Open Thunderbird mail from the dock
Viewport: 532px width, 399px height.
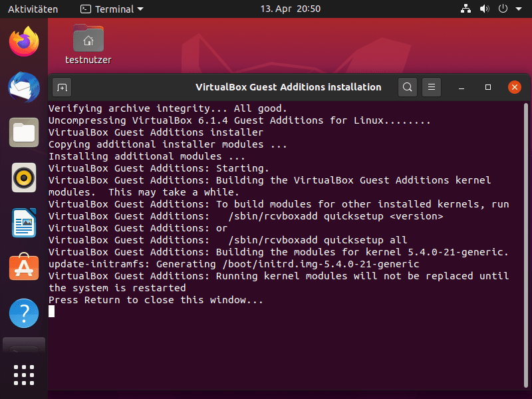[24, 87]
